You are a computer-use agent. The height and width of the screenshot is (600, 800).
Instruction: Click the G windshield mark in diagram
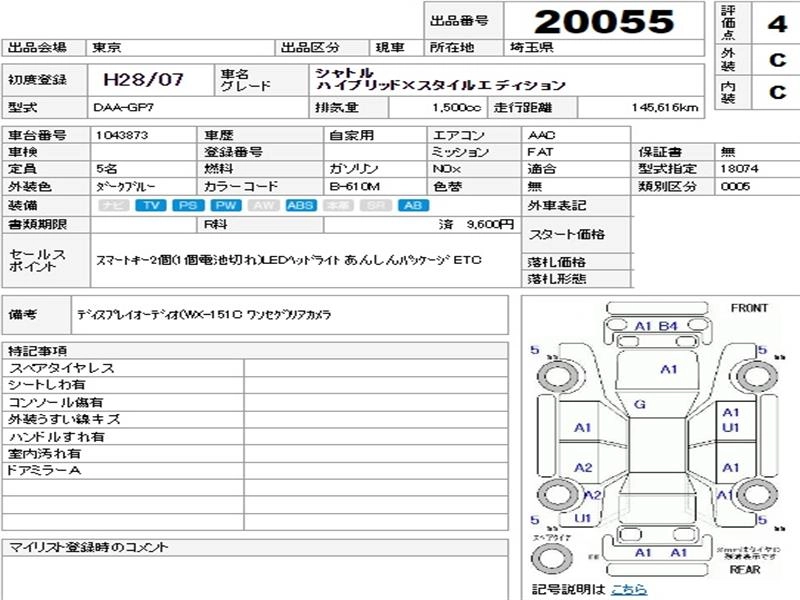[640, 405]
